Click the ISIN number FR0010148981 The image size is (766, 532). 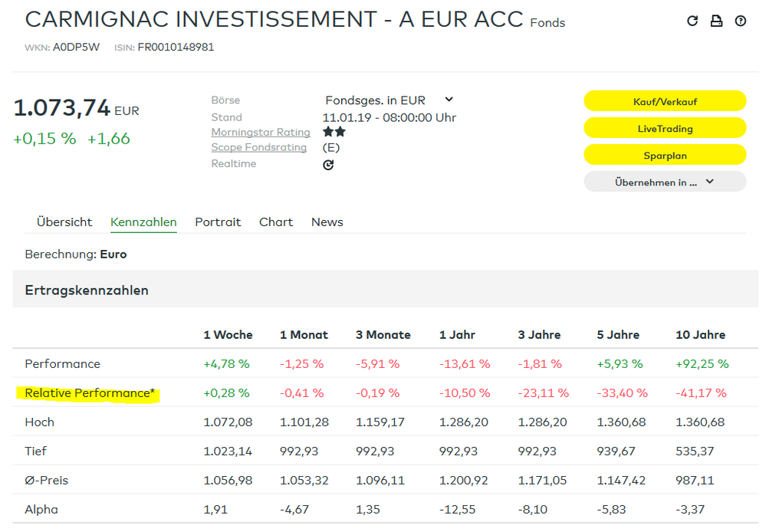tap(176, 48)
